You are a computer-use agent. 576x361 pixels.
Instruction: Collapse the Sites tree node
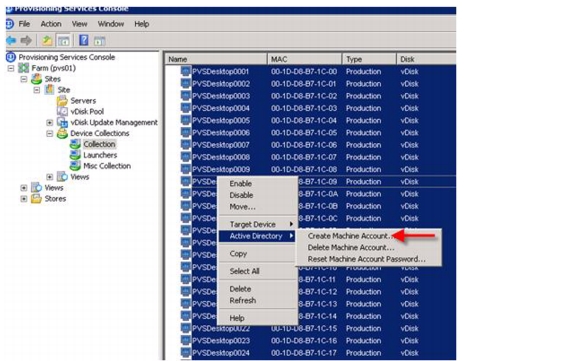coord(24,79)
